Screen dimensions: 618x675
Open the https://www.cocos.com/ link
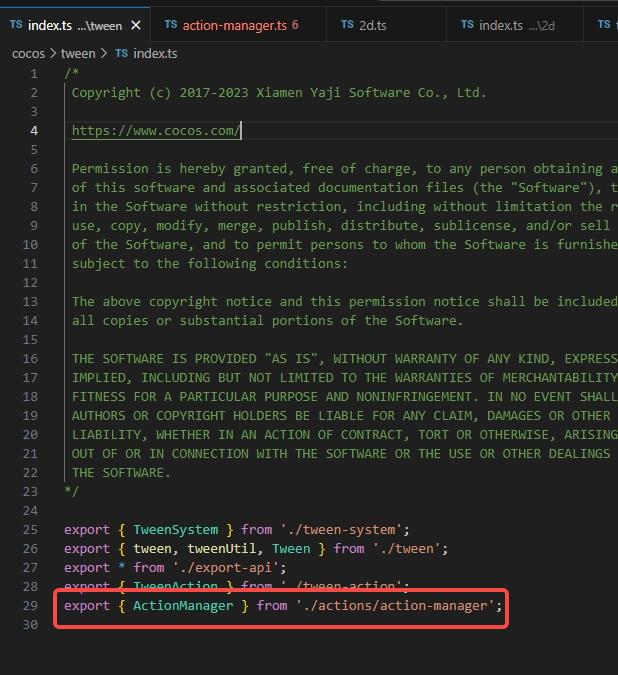point(156,130)
